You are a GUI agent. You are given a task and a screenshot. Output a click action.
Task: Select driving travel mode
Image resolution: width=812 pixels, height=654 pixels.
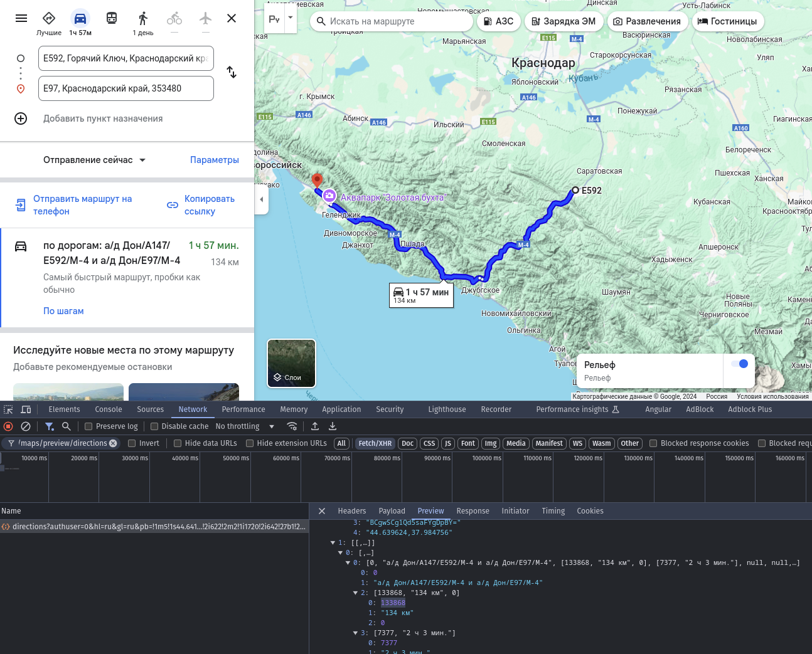click(80, 18)
